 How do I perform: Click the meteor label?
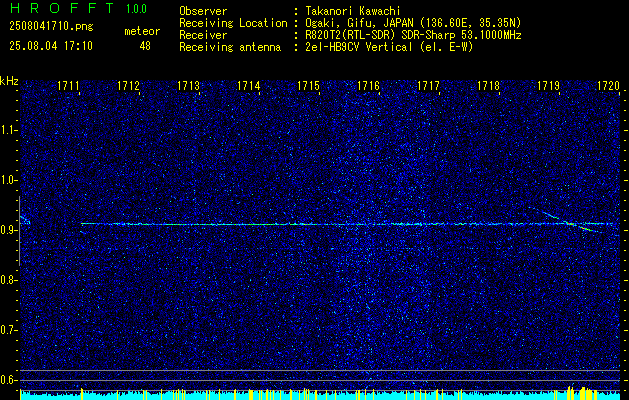coord(142,31)
